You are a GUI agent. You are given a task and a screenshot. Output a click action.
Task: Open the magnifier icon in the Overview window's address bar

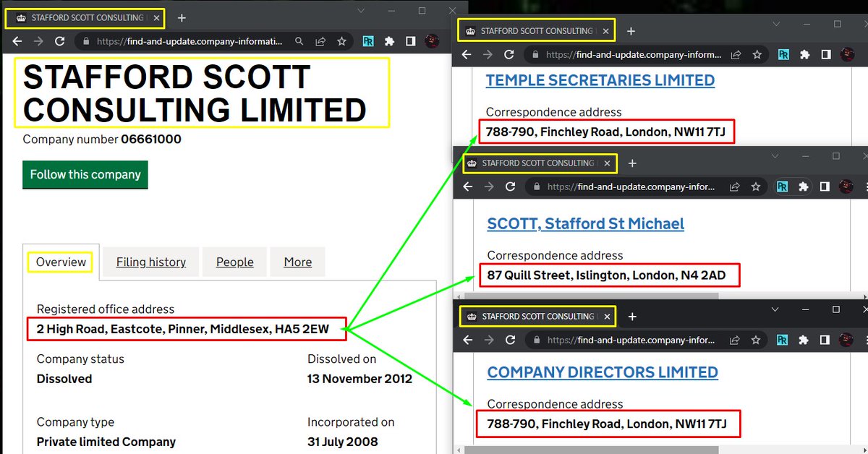click(x=299, y=42)
